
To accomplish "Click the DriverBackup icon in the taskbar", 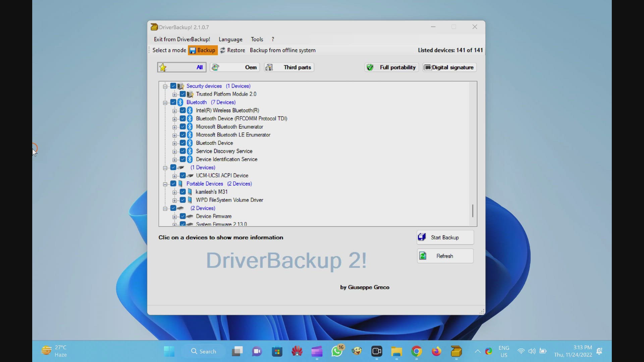I will (x=457, y=351).
